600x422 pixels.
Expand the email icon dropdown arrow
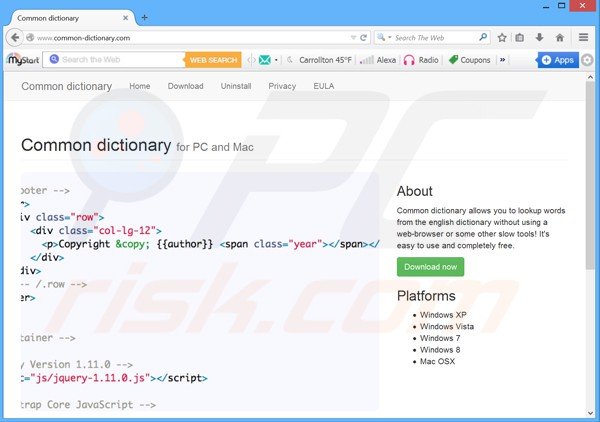pyautogui.click(x=276, y=60)
